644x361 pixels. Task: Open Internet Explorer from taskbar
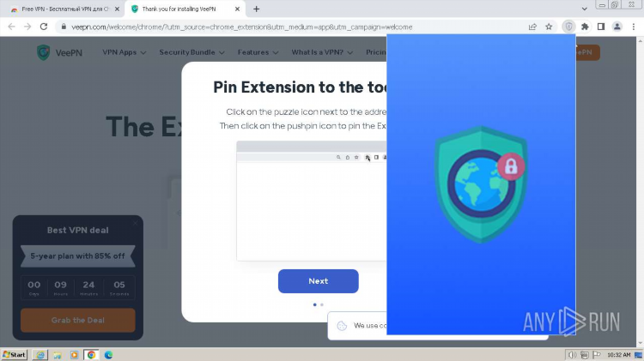[40, 355]
